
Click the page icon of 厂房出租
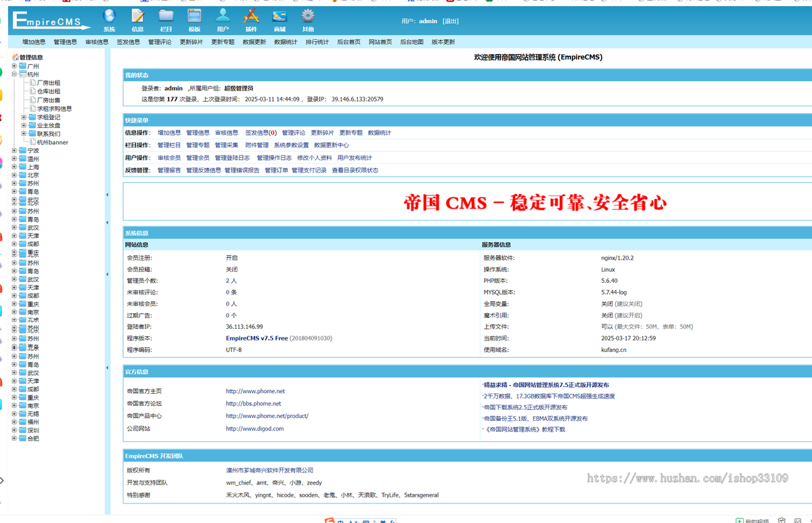click(32, 83)
